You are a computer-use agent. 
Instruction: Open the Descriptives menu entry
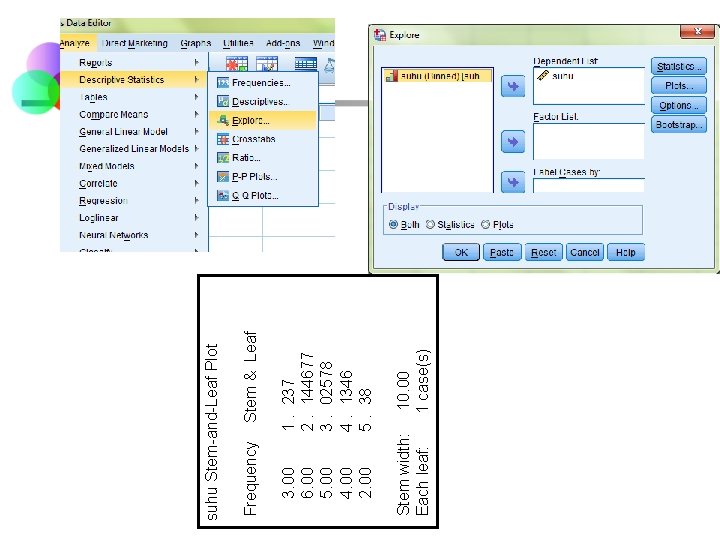pos(263,101)
